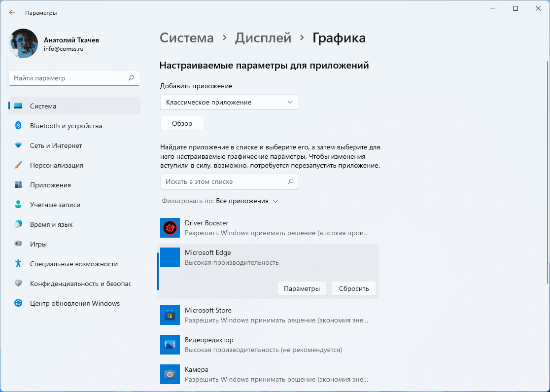The width and height of the screenshot is (550, 392).
Task: Click the Wi-Fi icon for Сеть и Интернет
Action: point(18,145)
